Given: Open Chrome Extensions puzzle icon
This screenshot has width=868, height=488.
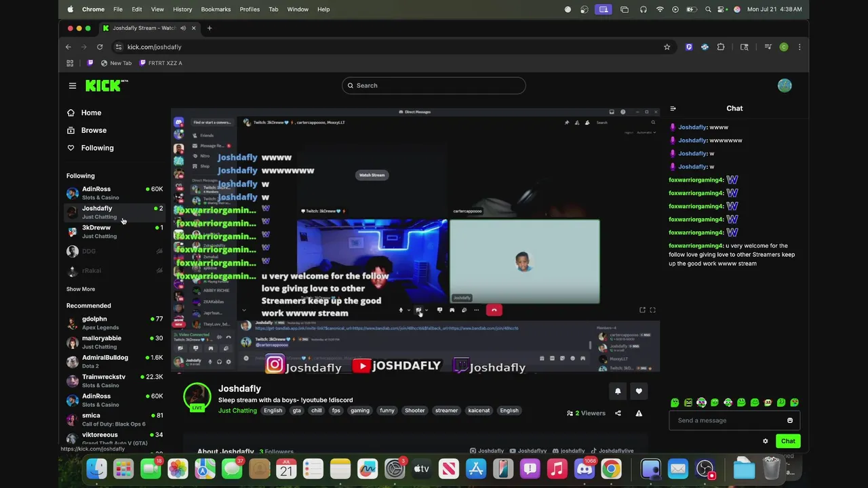Looking at the screenshot, I should tap(721, 47).
